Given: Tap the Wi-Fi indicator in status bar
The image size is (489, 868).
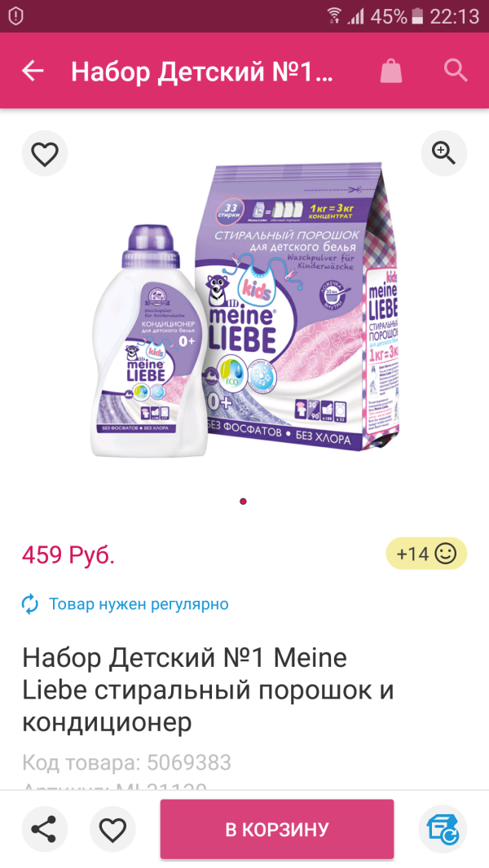Looking at the screenshot, I should coord(334,16).
